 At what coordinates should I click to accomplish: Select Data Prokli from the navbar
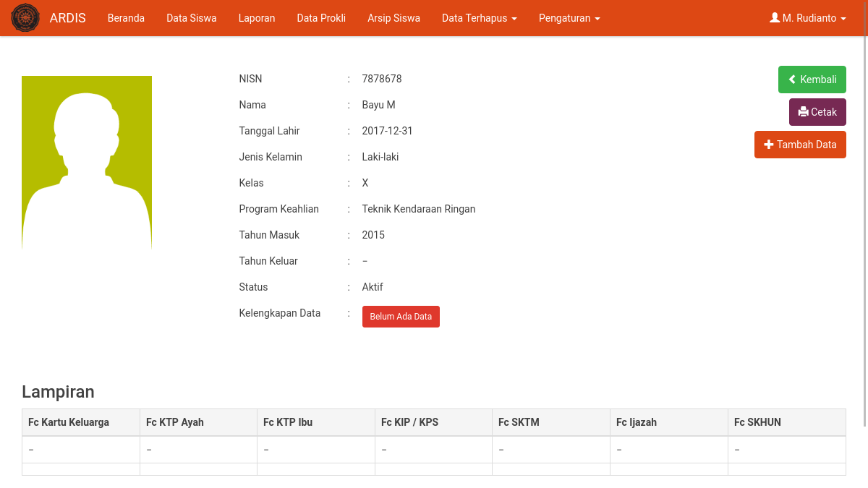click(321, 18)
